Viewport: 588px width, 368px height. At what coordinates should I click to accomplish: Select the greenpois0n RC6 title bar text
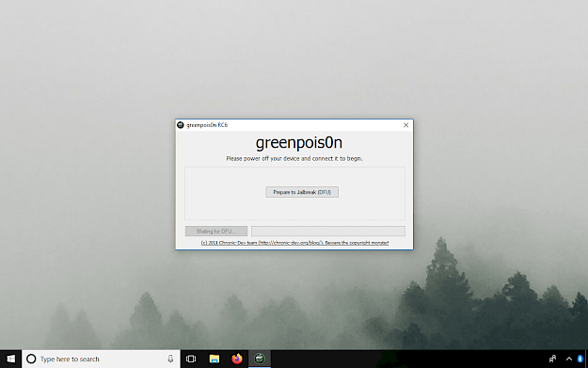[x=207, y=125]
